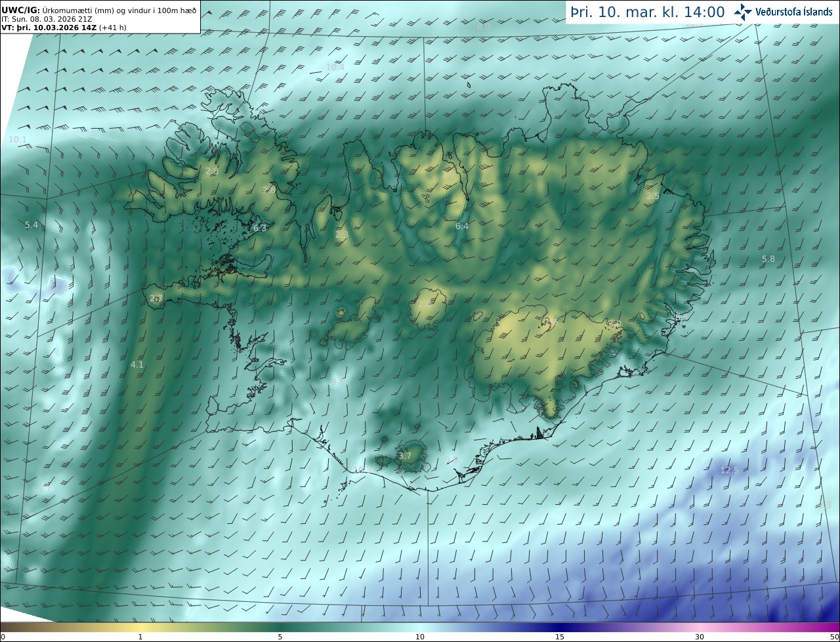Click the 12.5 value in the southeast sea
The width and height of the screenshot is (840, 642).
[x=730, y=470]
